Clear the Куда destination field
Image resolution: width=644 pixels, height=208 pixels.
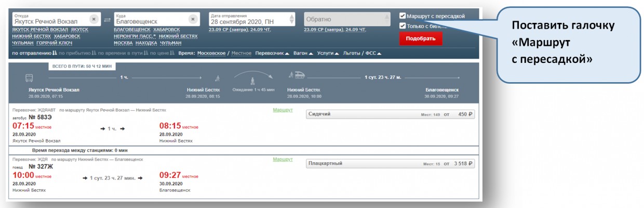point(193,19)
